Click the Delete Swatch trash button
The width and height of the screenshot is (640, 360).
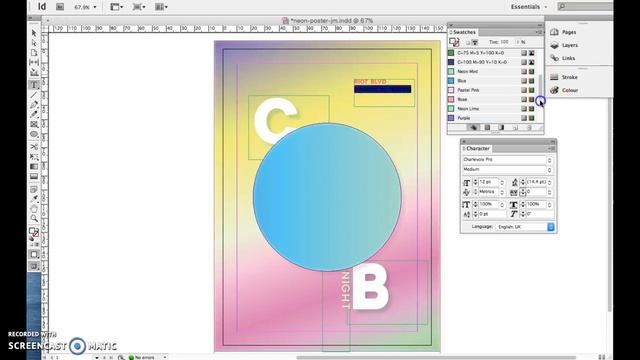pyautogui.click(x=529, y=128)
